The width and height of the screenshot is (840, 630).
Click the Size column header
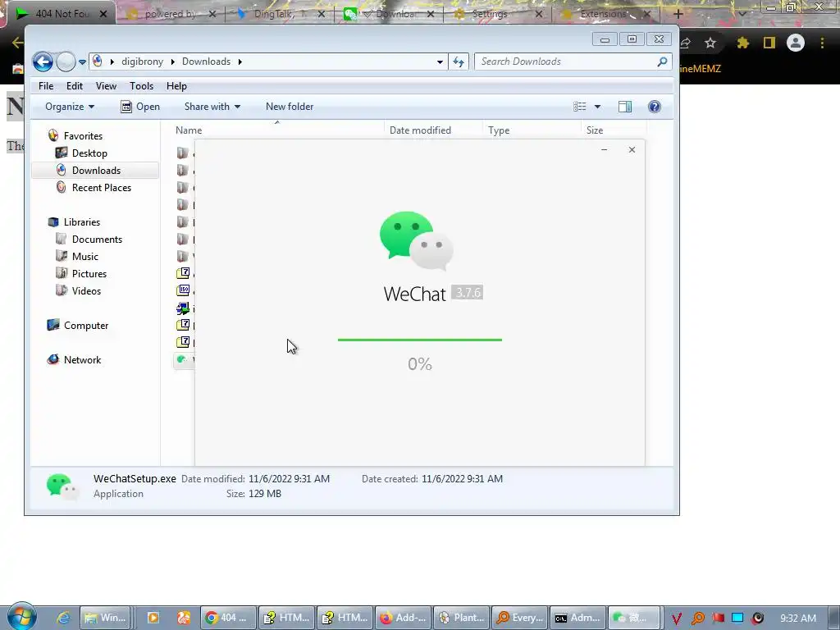614,130
